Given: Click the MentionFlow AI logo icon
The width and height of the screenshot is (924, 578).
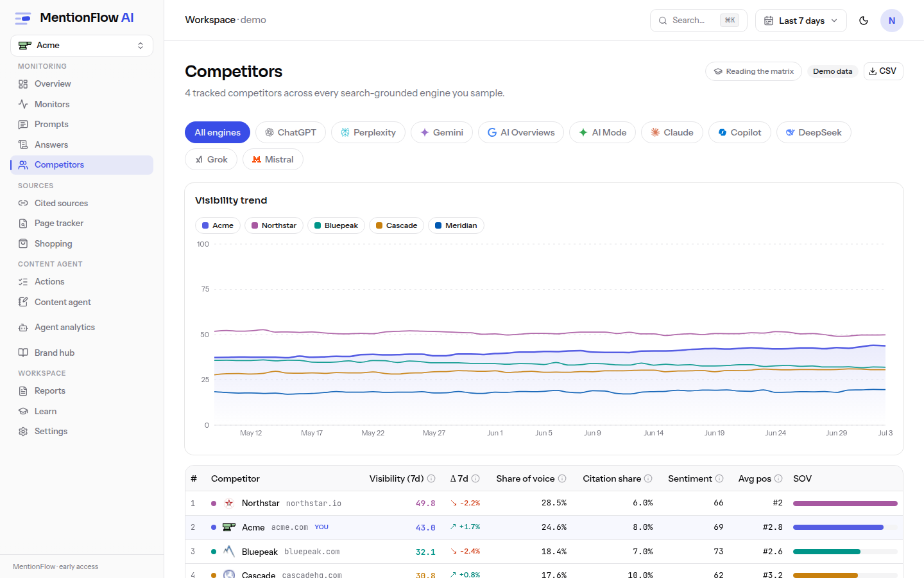Looking at the screenshot, I should (x=23, y=18).
